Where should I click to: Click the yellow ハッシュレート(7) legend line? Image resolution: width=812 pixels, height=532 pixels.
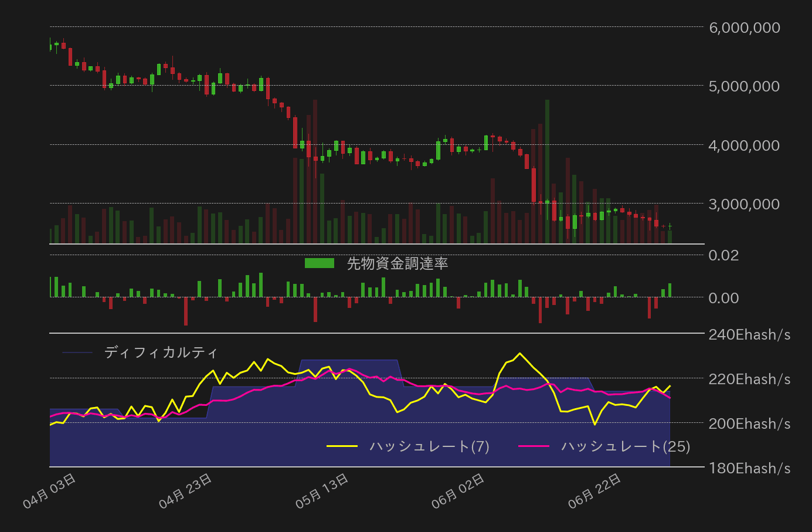(x=342, y=446)
